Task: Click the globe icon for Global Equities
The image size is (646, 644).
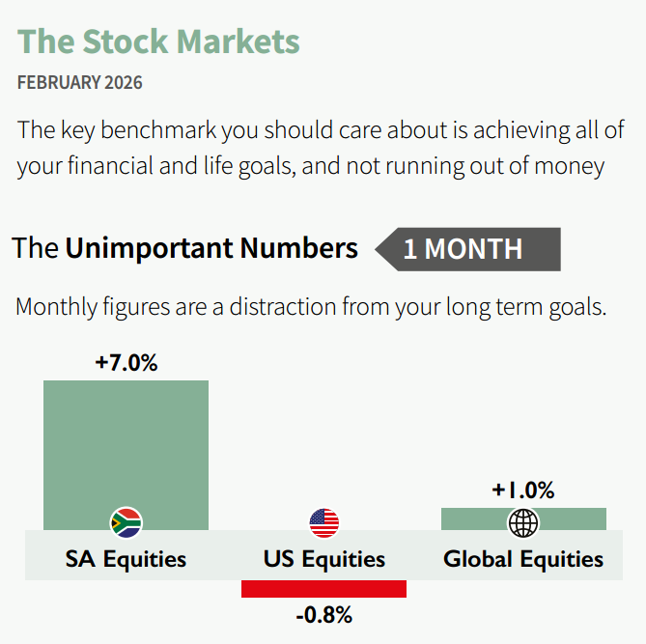Action: [x=523, y=522]
